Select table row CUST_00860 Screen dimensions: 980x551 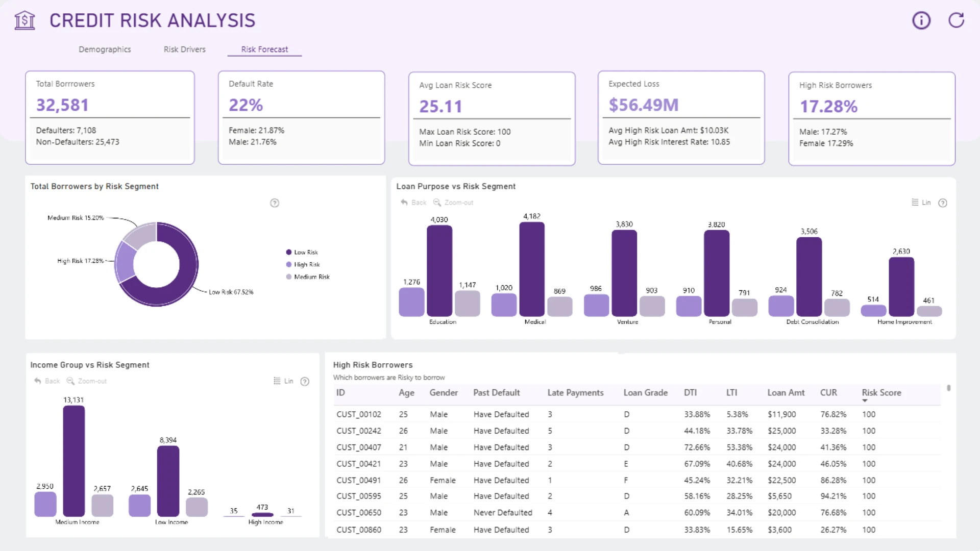click(637, 530)
